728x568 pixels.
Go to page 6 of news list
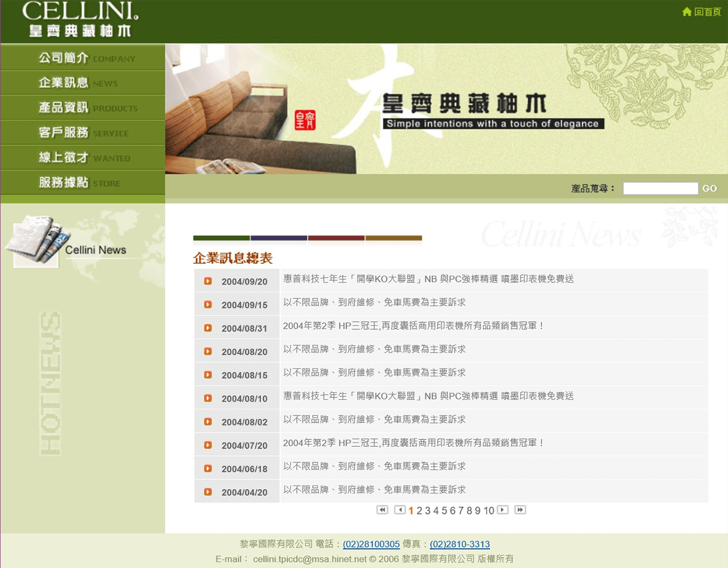[453, 511]
